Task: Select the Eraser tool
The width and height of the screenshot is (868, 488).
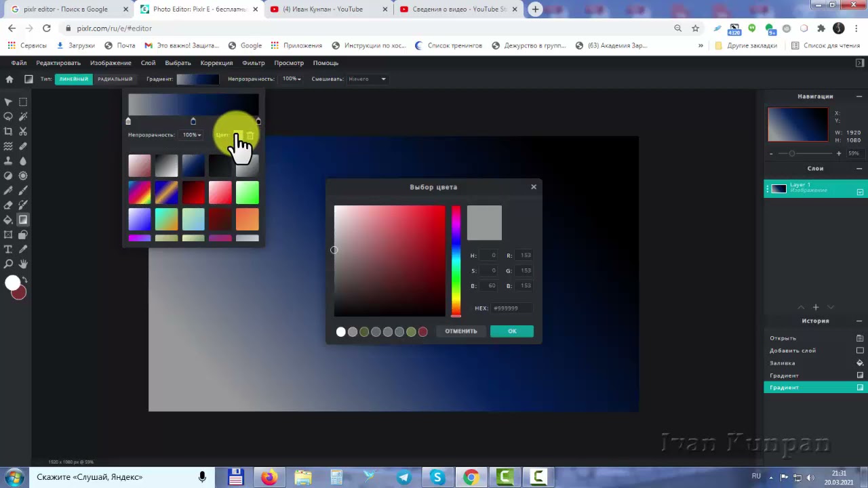Action: 8,205
